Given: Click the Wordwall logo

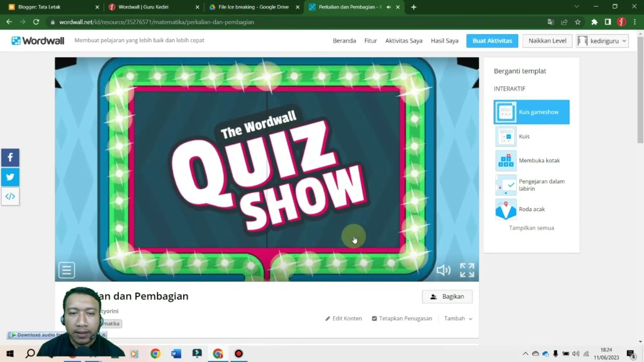Looking at the screenshot, I should pyautogui.click(x=38, y=41).
